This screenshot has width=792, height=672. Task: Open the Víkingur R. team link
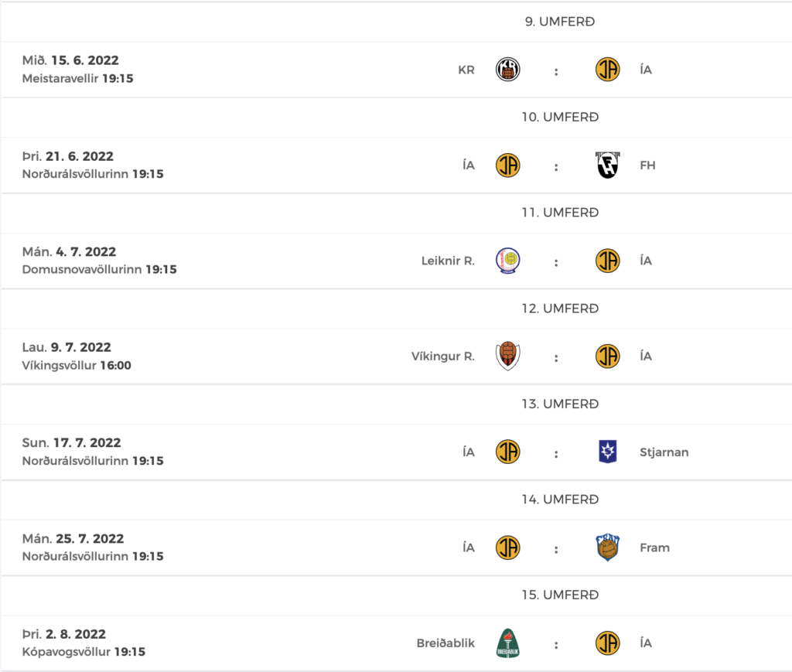[443, 356]
